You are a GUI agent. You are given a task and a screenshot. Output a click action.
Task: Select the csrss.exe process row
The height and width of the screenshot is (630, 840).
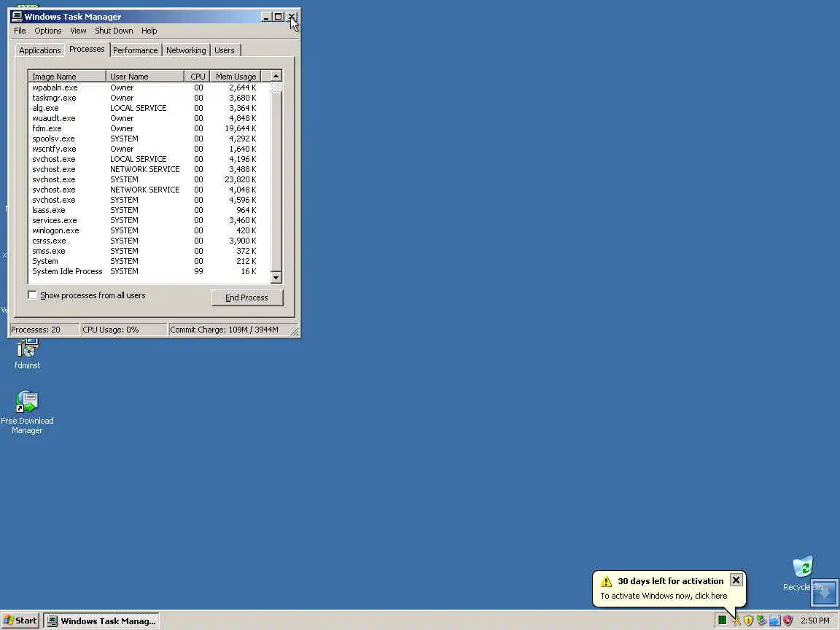(149, 241)
